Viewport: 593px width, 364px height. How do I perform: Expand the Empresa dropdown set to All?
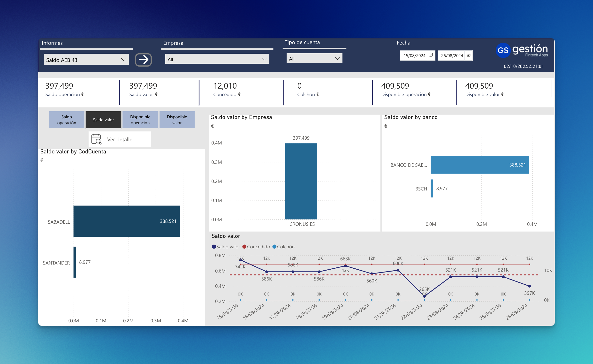(x=217, y=59)
